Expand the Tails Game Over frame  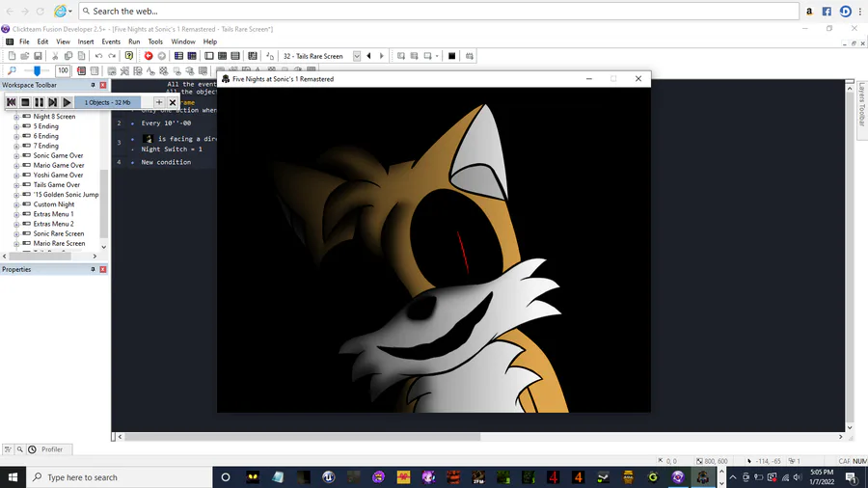[x=16, y=185]
